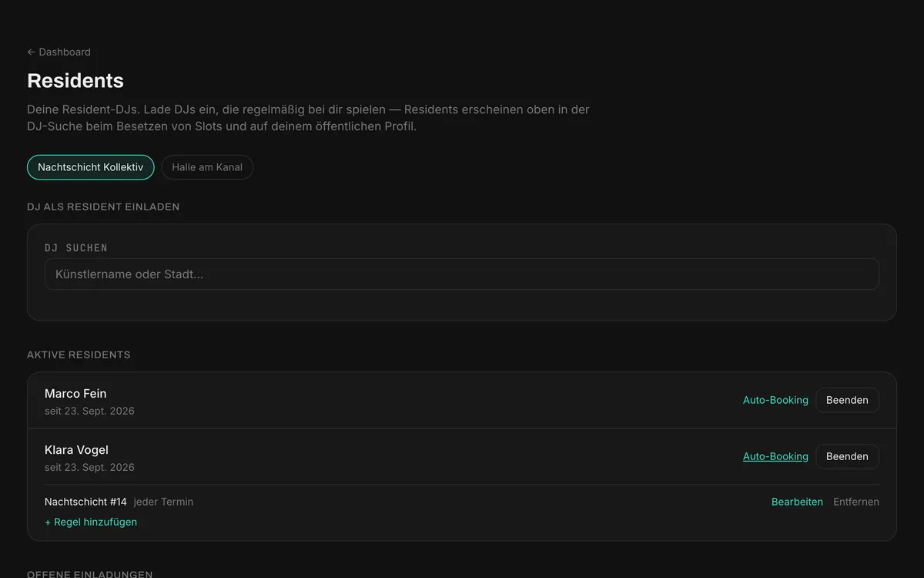
Task: Edit the Nachtschicht #14 rule
Action: coord(797,502)
